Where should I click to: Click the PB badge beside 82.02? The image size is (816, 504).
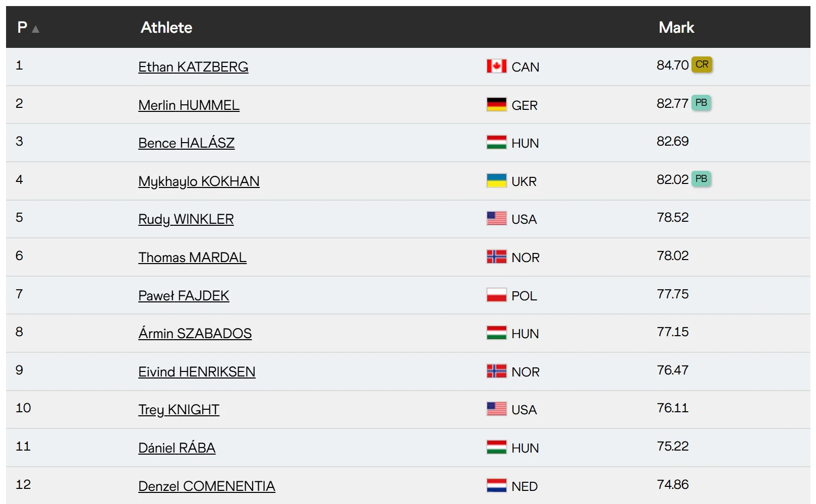pyautogui.click(x=701, y=179)
